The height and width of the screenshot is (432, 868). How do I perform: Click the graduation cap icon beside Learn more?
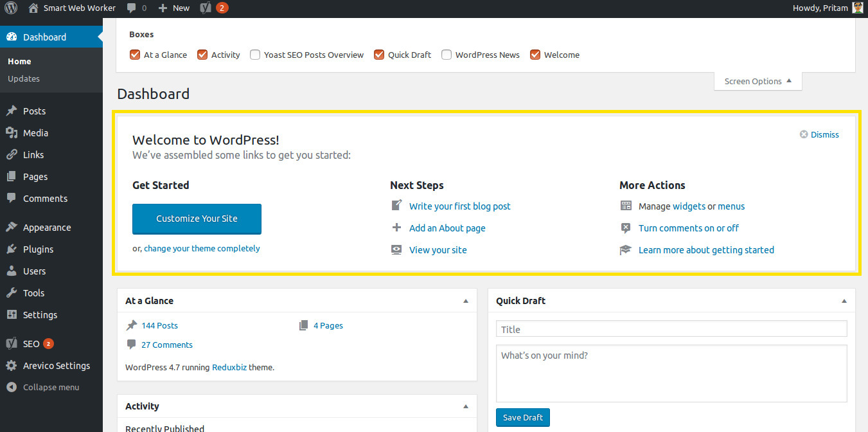click(x=626, y=249)
